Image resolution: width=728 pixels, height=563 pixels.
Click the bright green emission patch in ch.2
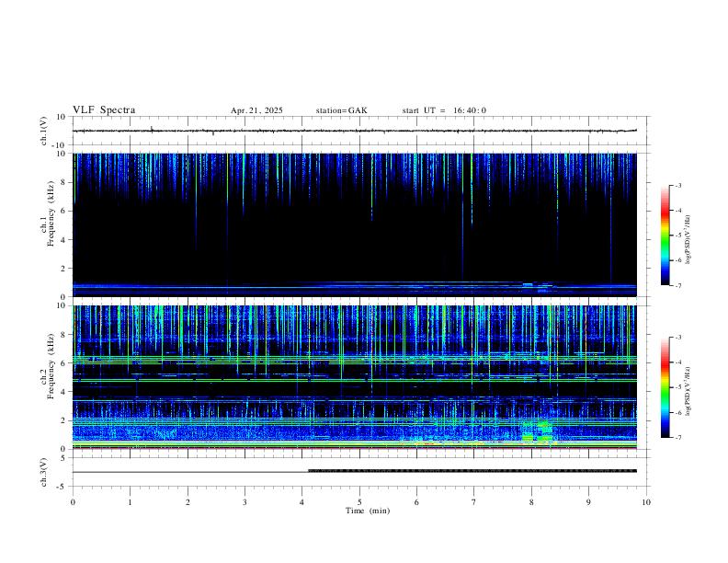pyautogui.click(x=537, y=431)
